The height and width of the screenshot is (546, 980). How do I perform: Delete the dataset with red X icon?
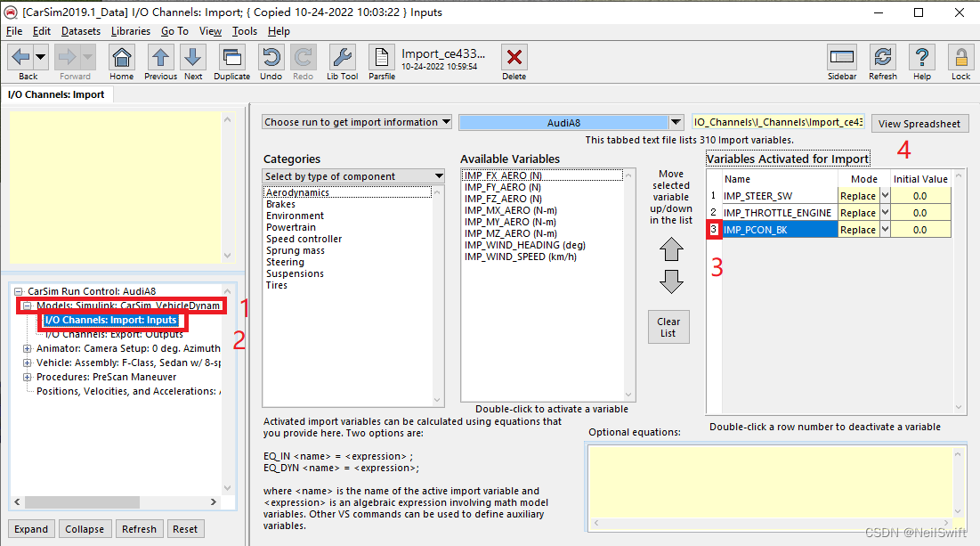click(x=514, y=58)
